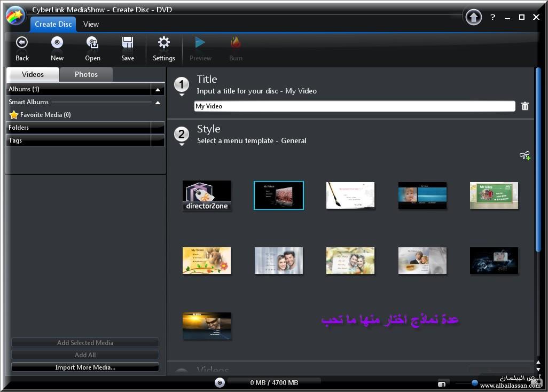
Task: Click scroll up arrow at scrollbar bottom
Action: coord(538,362)
